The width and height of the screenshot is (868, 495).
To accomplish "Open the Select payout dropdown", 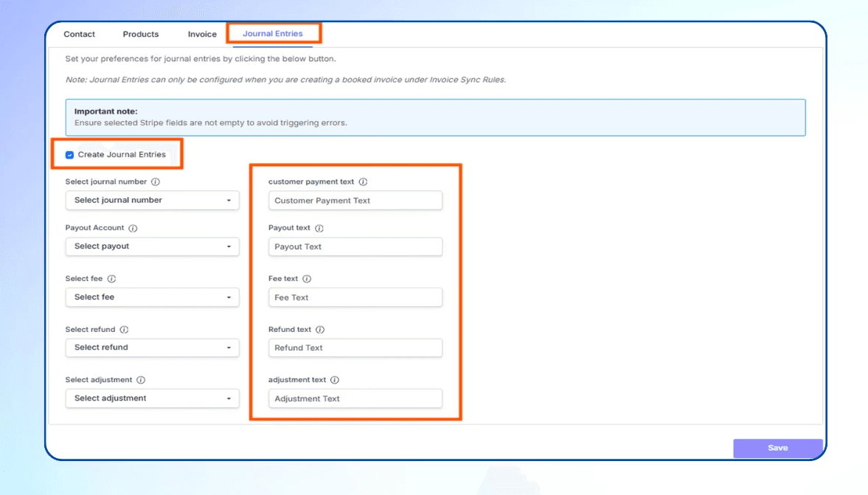I will point(152,246).
